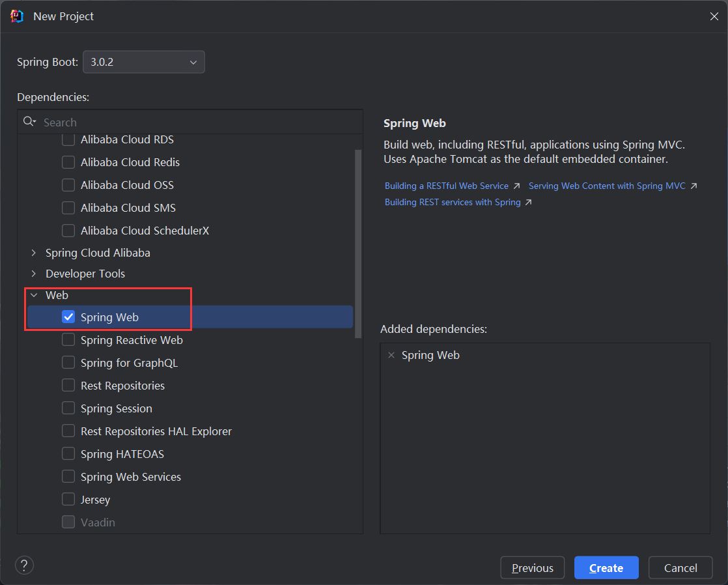Viewport: 728px width, 585px height.
Task: Open Serving Web Content with Spring MVC
Action: (x=607, y=186)
